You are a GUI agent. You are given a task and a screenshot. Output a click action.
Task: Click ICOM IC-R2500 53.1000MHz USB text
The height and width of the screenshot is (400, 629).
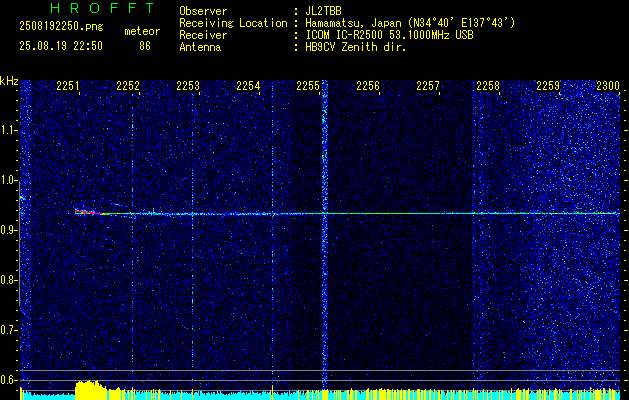[389, 35]
